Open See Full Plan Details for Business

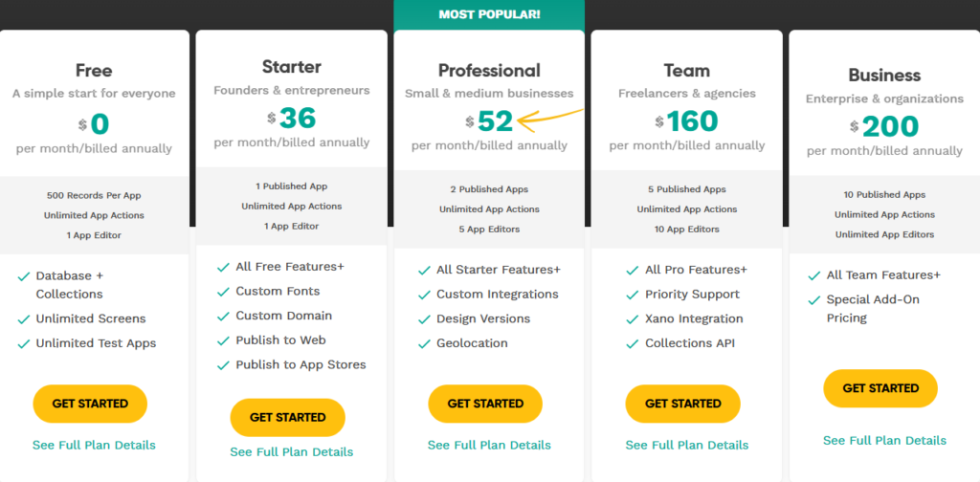pos(884,440)
